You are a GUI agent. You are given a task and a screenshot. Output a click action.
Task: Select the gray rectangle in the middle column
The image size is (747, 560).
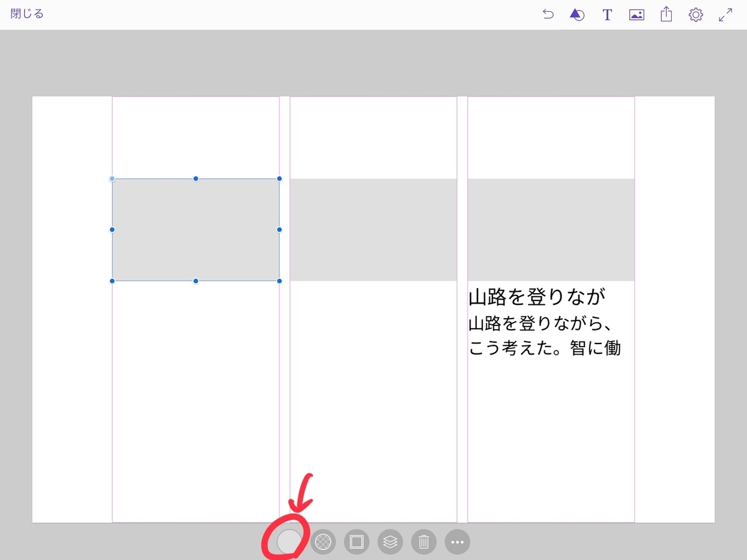click(374, 229)
